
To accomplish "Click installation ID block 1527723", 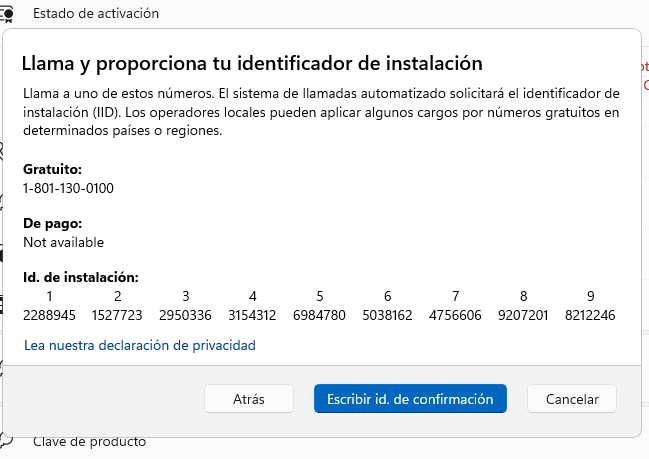I will (x=117, y=315).
